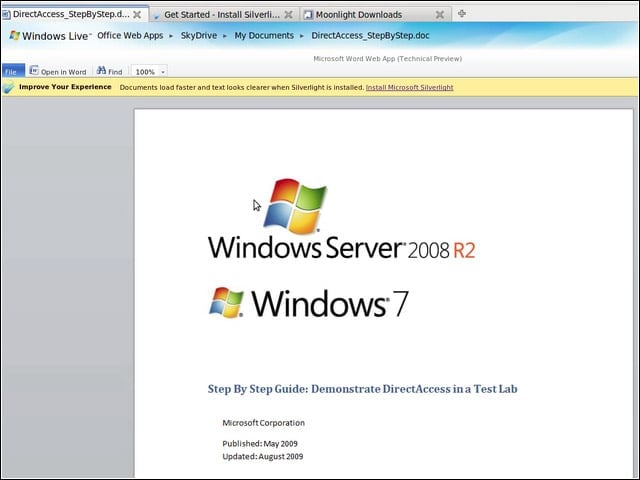
Task: Click the 'Updated: August 2009' text
Action: click(x=262, y=456)
